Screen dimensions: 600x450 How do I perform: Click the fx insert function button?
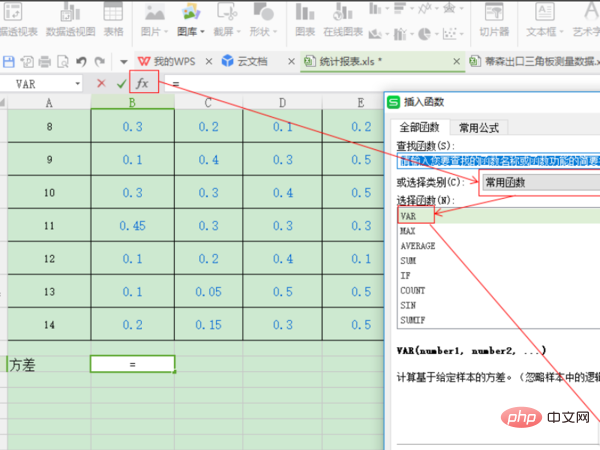click(142, 83)
